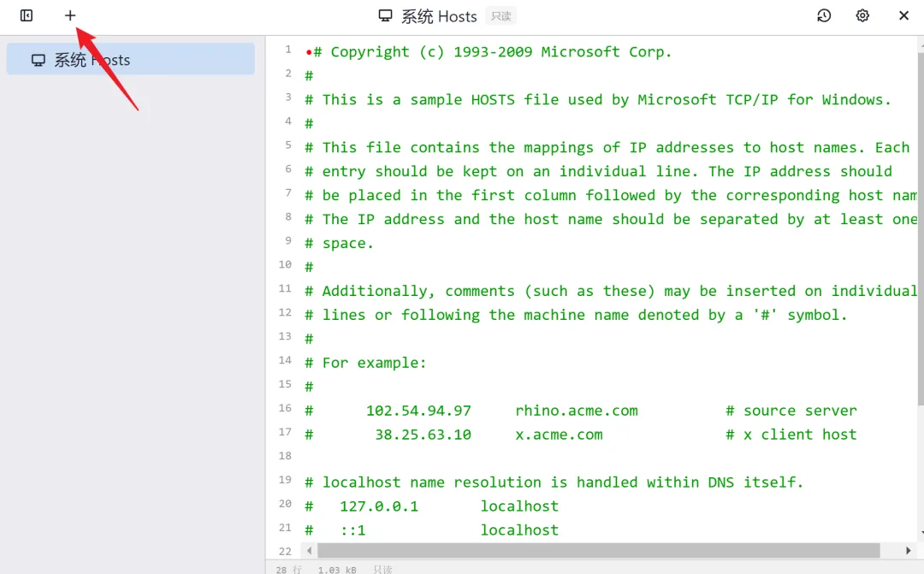Screen dimensions: 924x574
Task: Click the horizontal scrollbar right arrow
Action: click(x=908, y=550)
